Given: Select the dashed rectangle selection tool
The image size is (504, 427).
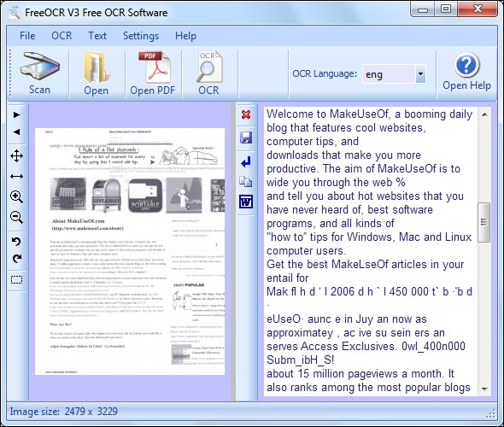Looking at the screenshot, I should click(x=17, y=280).
